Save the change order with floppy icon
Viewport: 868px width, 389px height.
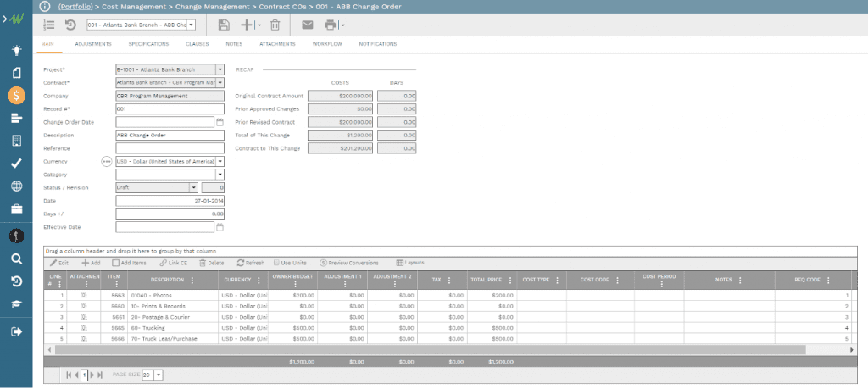click(x=224, y=25)
